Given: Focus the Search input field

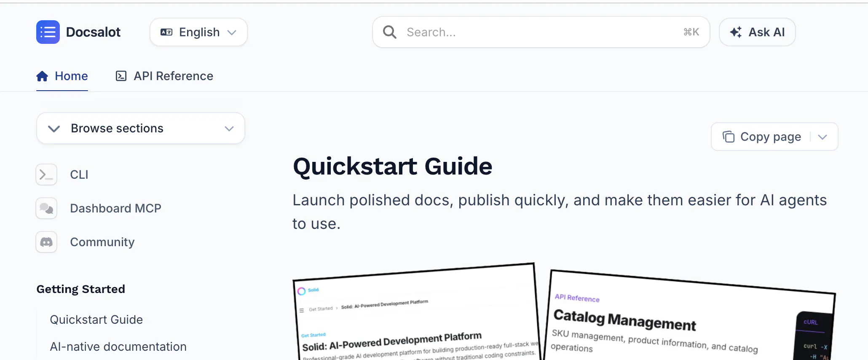Looking at the screenshot, I should click(541, 32).
